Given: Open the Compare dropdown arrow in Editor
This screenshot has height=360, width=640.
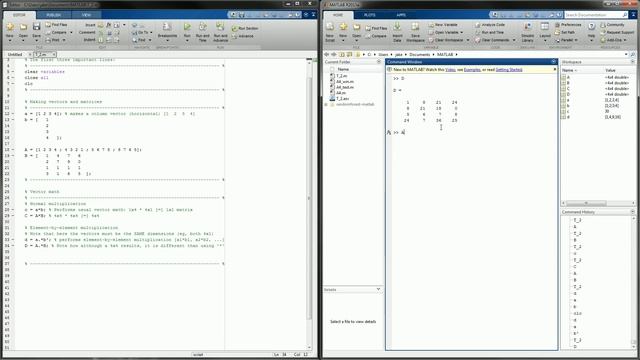Looking at the screenshot, I should click(x=71, y=33).
